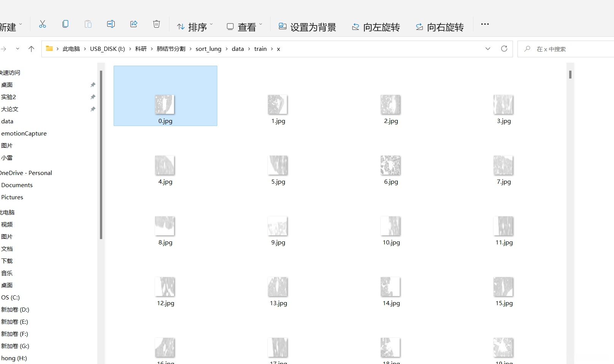The width and height of the screenshot is (614, 364).
Task: Rotate the image left (向左旋转)
Action: (x=375, y=27)
